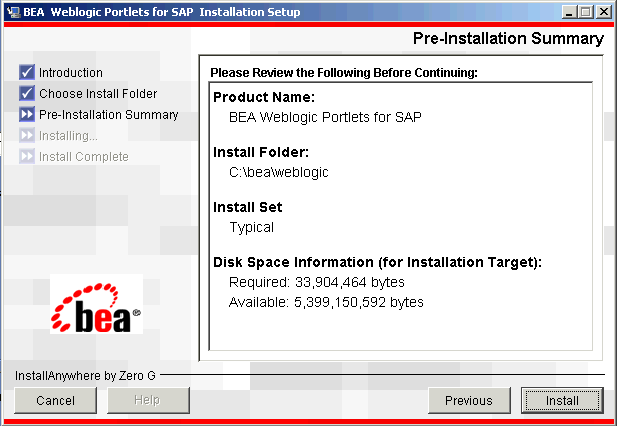Screen dimensions: 617x426
Task: Click the 'Install Folder:' heading
Action: click(261, 152)
